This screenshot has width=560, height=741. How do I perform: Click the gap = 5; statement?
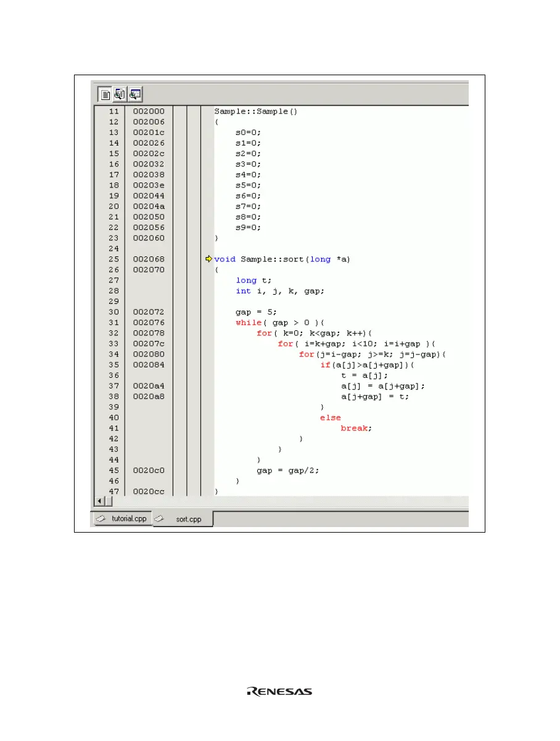click(257, 312)
